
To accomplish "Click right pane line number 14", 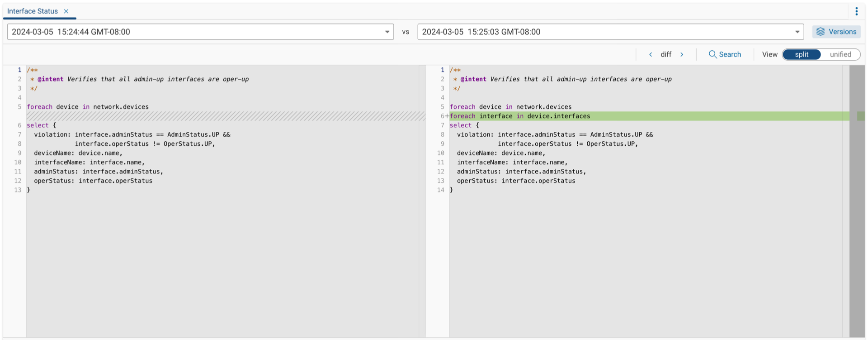I will tap(441, 190).
